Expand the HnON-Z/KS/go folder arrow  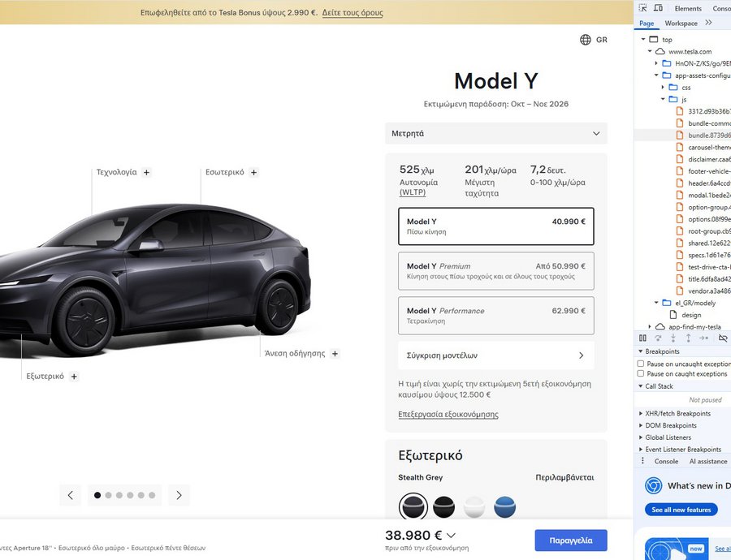point(656,63)
